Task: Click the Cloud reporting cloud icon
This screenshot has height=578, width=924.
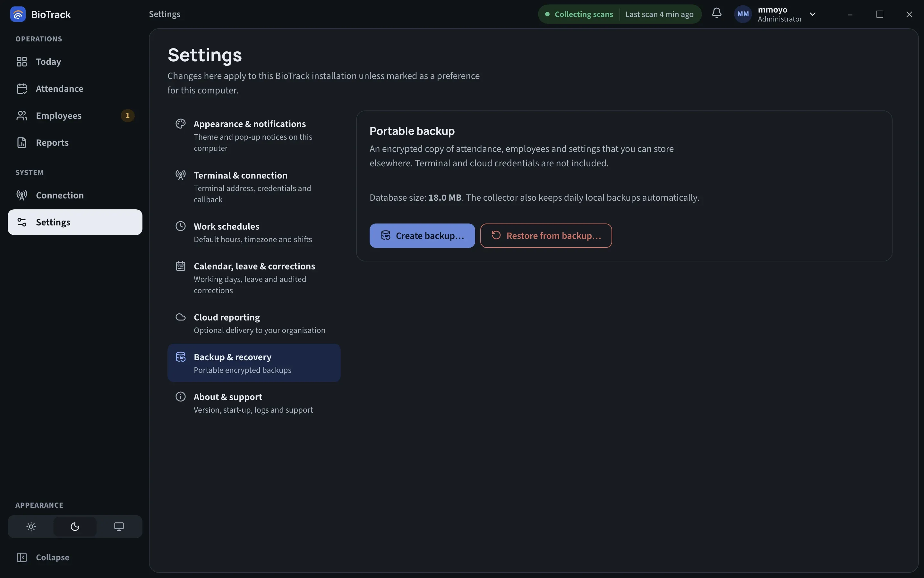Action: pyautogui.click(x=181, y=317)
